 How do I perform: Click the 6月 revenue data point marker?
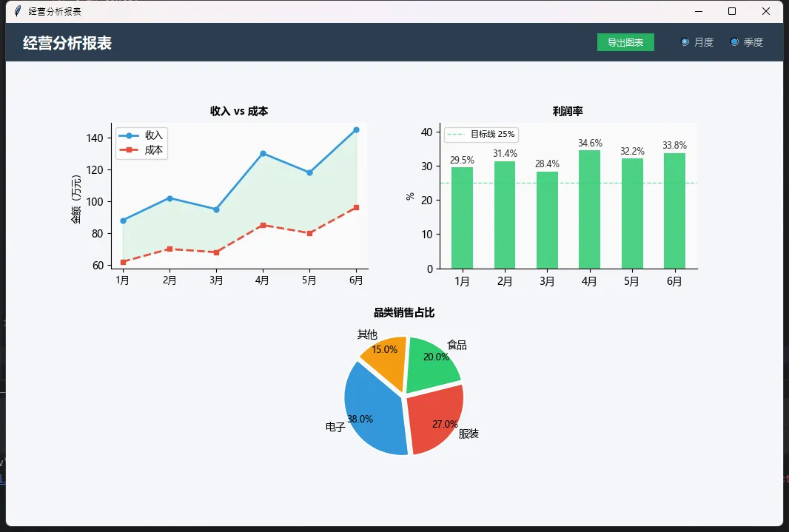[356, 129]
